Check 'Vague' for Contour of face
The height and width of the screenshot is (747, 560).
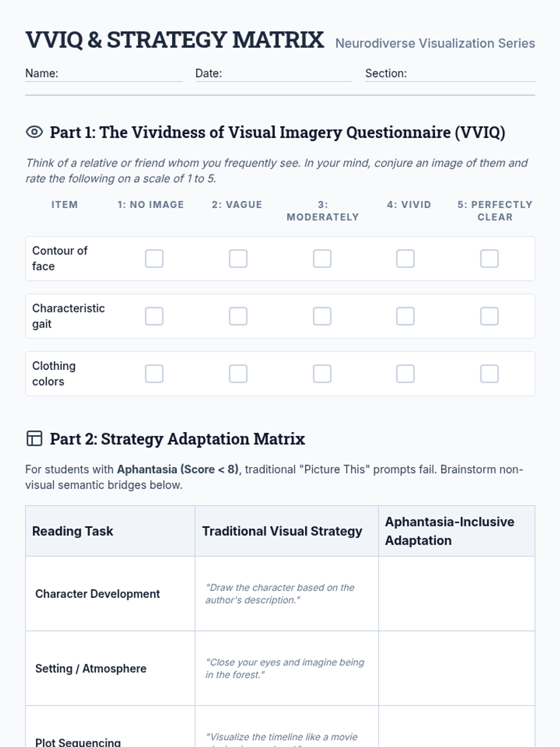(238, 259)
